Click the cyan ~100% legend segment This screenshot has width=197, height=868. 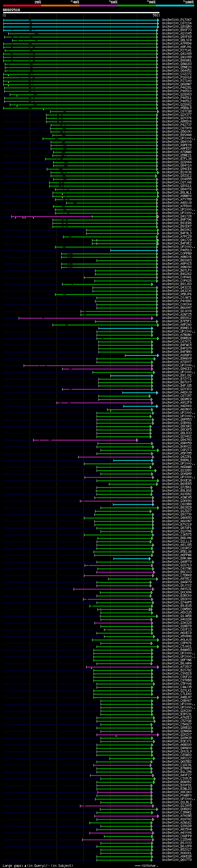[x=175, y=6]
